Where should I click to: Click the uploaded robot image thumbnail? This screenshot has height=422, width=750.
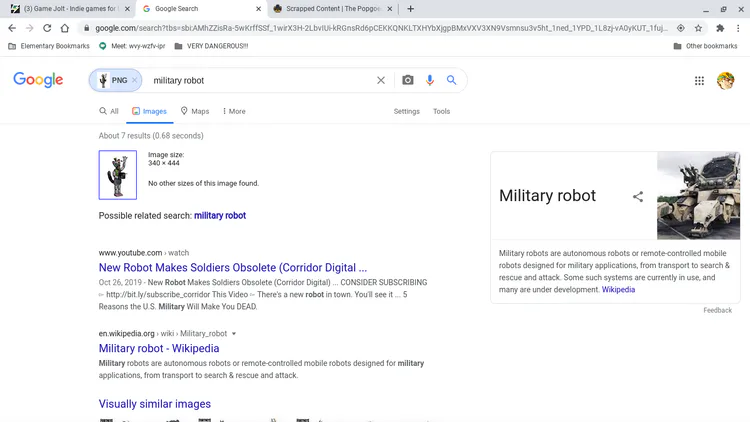pyautogui.click(x=118, y=175)
